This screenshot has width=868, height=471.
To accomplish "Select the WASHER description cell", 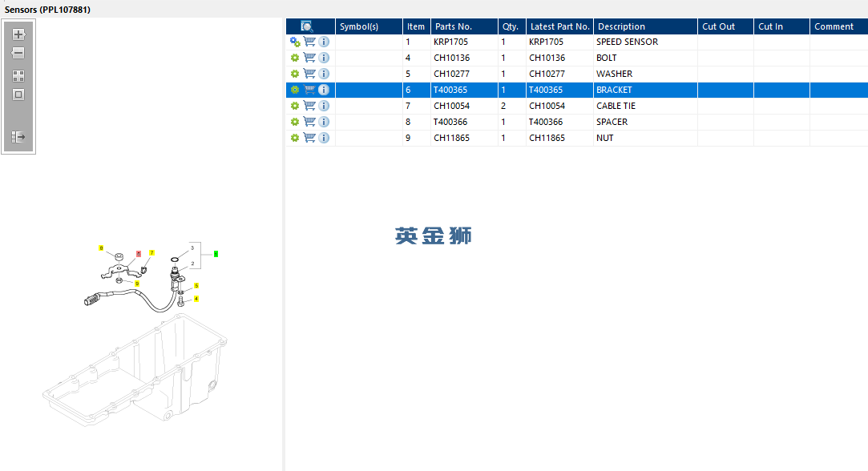I will 645,74.
